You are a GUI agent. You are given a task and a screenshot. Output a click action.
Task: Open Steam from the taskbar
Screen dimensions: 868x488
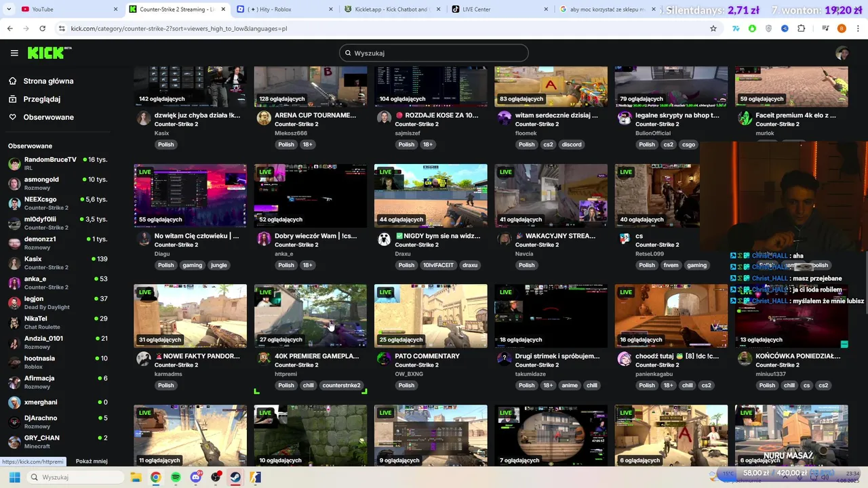pos(235,477)
